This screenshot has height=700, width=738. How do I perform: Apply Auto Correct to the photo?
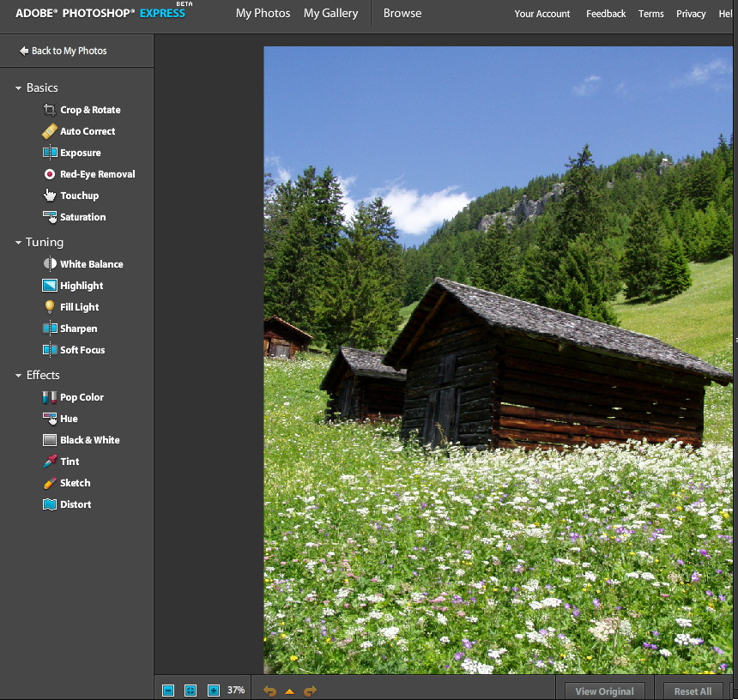(88, 131)
